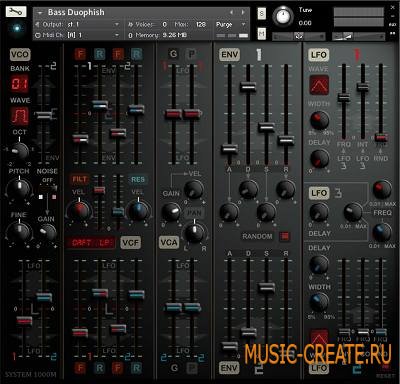400x384 pixels.
Task: Click the knob below the R of ENV 1
Action: tap(286, 189)
